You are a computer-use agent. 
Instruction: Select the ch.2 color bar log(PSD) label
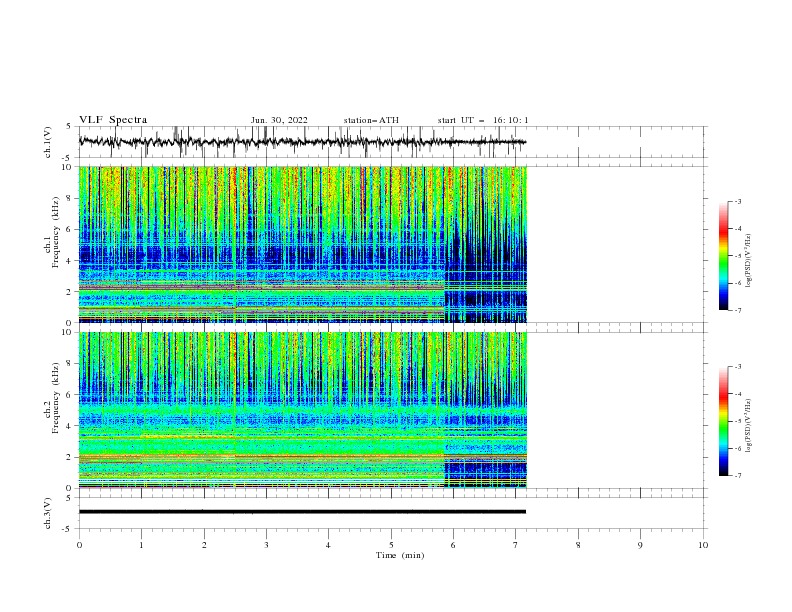(x=748, y=426)
